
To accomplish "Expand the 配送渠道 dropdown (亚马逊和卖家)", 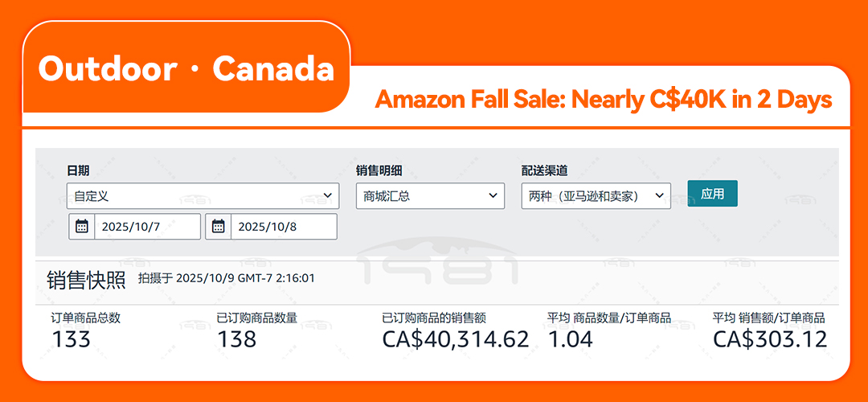I will pyautogui.click(x=596, y=195).
